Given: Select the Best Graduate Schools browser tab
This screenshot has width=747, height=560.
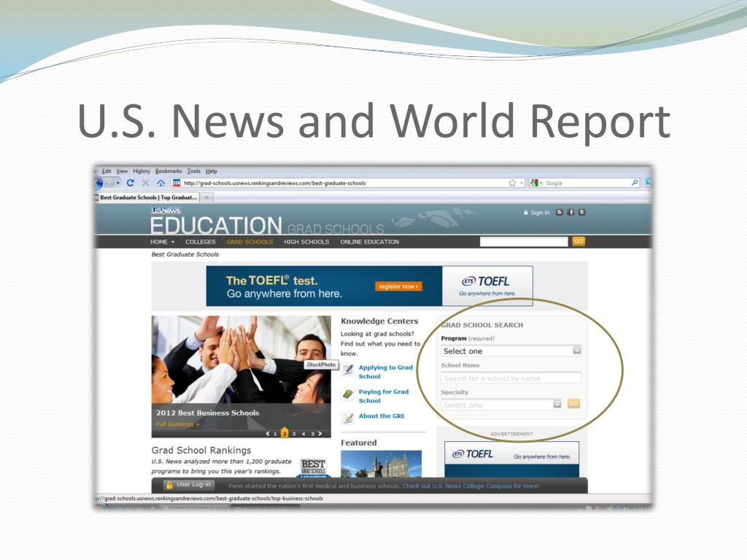Looking at the screenshot, I should 147,197.
